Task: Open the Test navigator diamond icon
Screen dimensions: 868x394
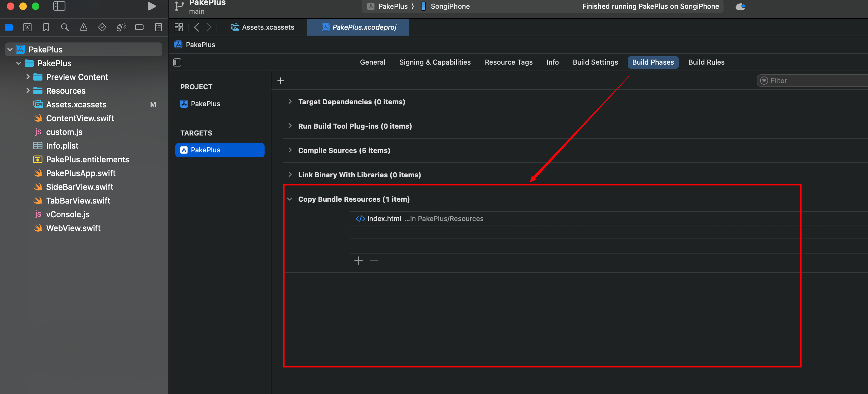Action: click(x=102, y=27)
